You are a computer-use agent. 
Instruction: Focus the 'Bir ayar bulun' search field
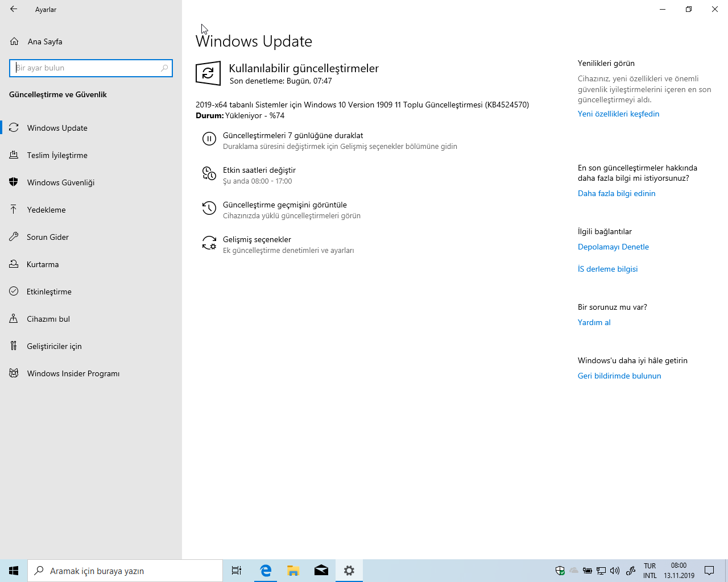coord(91,68)
